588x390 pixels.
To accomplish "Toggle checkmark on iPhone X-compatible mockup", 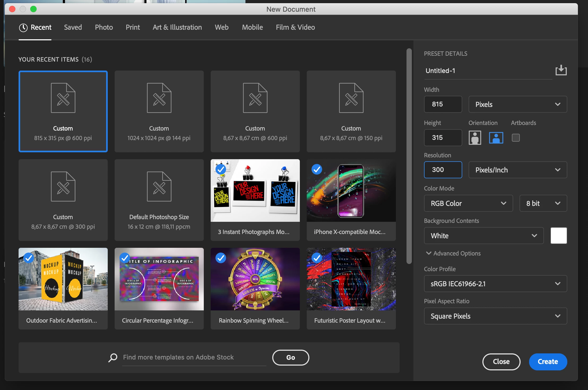I will coord(317,169).
